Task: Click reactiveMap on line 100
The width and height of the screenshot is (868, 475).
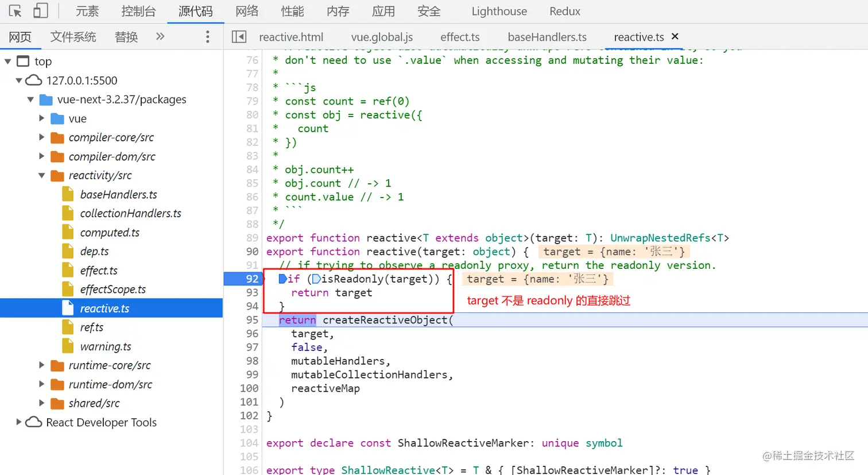Action: [325, 388]
